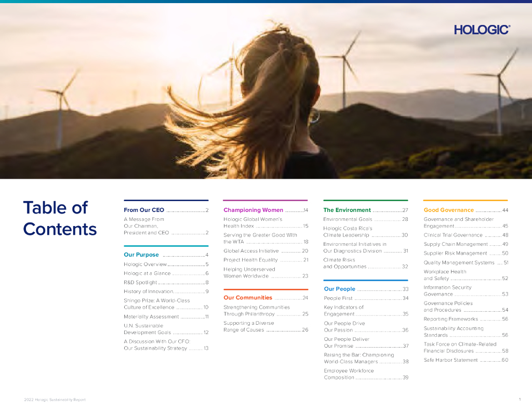
Task: Open Raising the Bar World-Class Managers entry
Action: coord(366,358)
